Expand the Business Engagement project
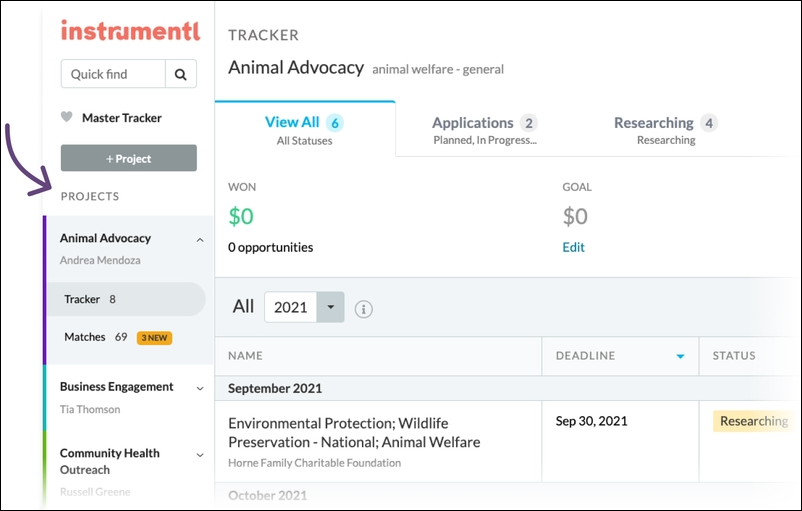The width and height of the screenshot is (802, 511). pyautogui.click(x=200, y=388)
